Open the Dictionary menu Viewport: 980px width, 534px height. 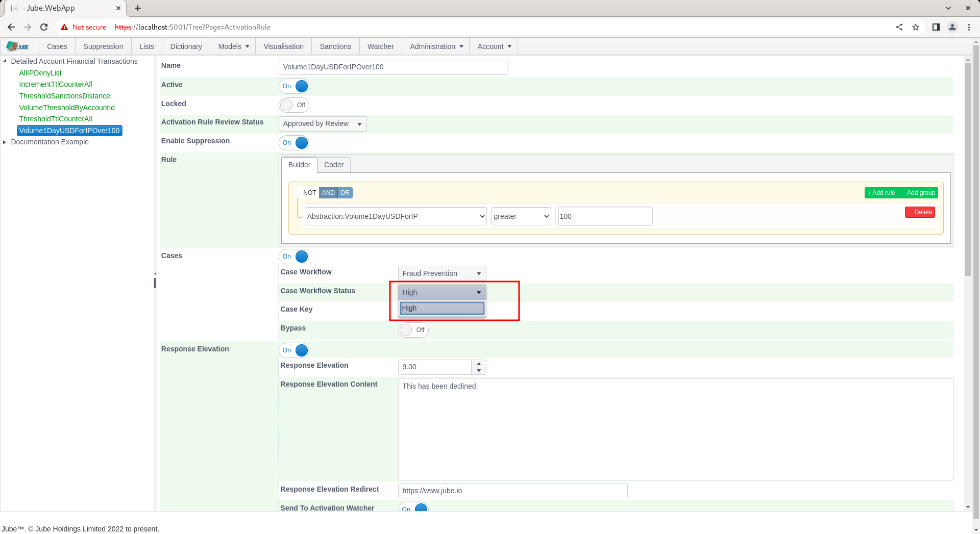186,46
